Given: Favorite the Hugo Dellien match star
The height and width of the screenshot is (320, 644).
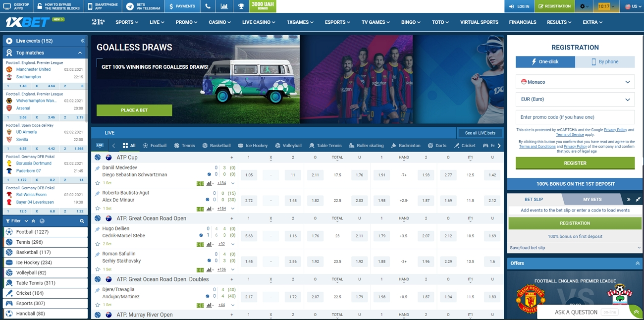Looking at the screenshot, I should pyautogui.click(x=98, y=244).
